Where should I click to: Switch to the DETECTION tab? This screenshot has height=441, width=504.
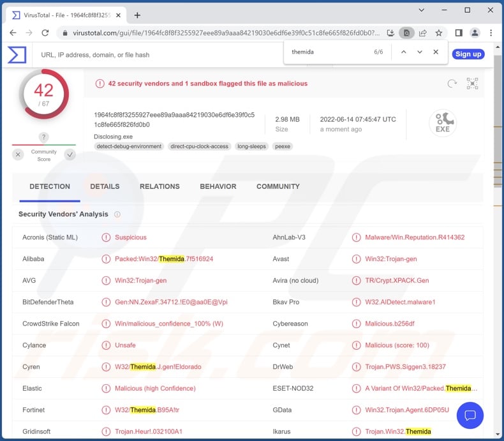pyautogui.click(x=50, y=186)
